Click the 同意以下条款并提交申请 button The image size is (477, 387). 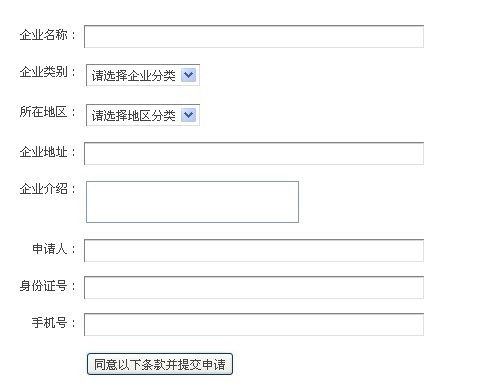tap(160, 364)
